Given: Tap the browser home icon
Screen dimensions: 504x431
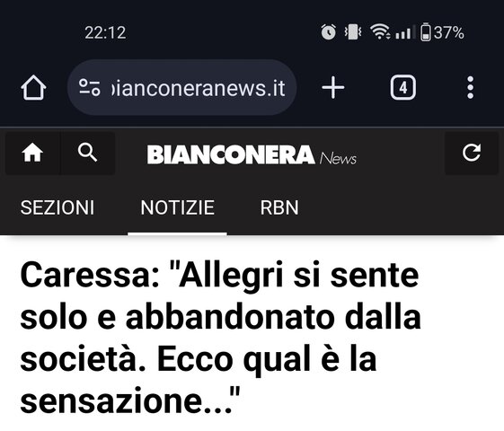Looking at the screenshot, I should click(x=33, y=87).
